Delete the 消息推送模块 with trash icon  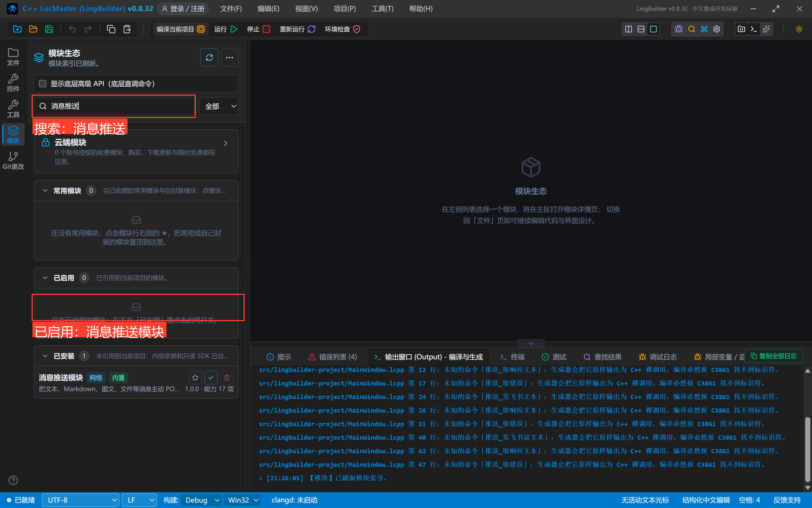pos(227,378)
